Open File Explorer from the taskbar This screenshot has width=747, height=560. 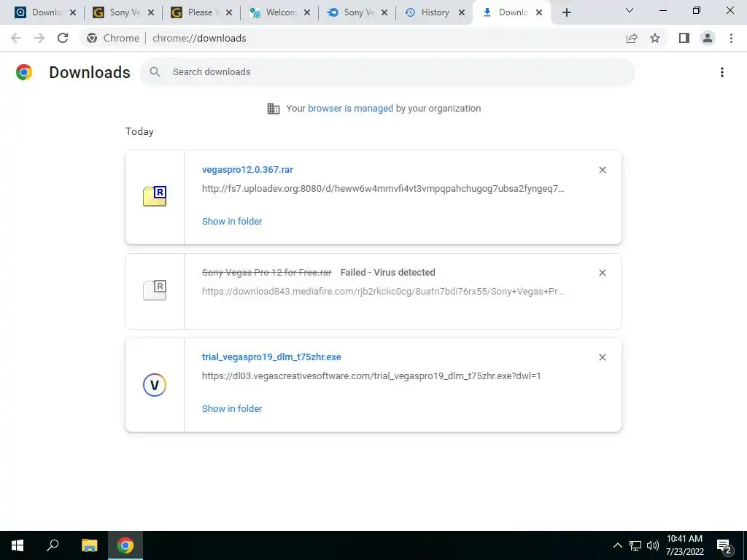point(89,545)
